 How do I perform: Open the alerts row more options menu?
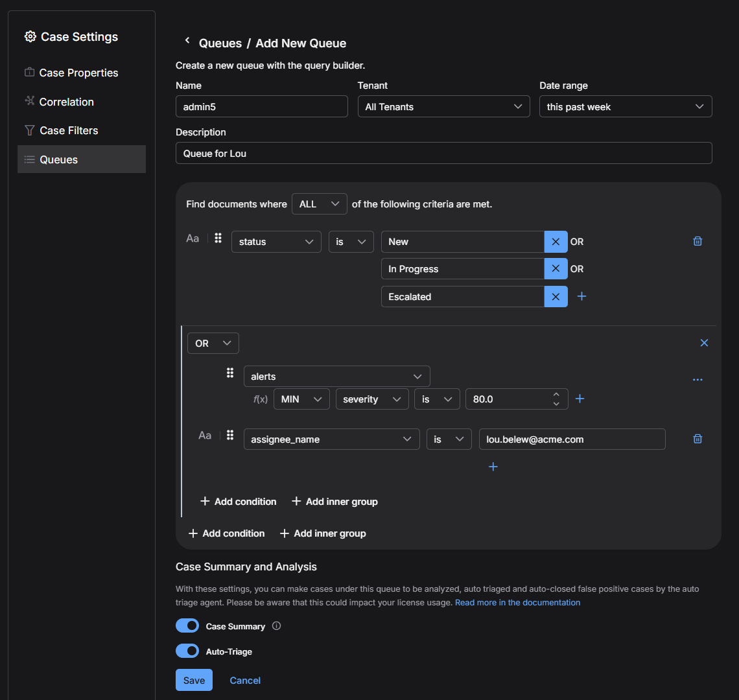click(x=698, y=379)
